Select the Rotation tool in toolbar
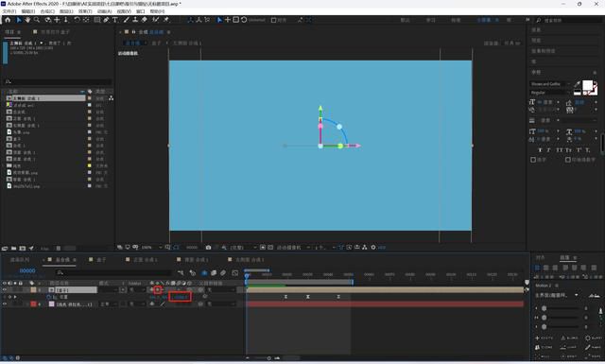The width and height of the screenshot is (605, 364). [x=77, y=20]
